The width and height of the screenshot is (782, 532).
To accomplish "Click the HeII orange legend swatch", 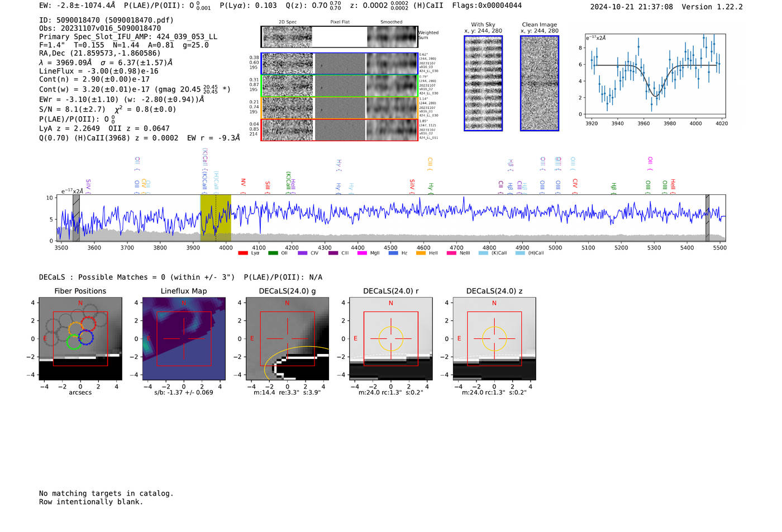I will tap(421, 253).
